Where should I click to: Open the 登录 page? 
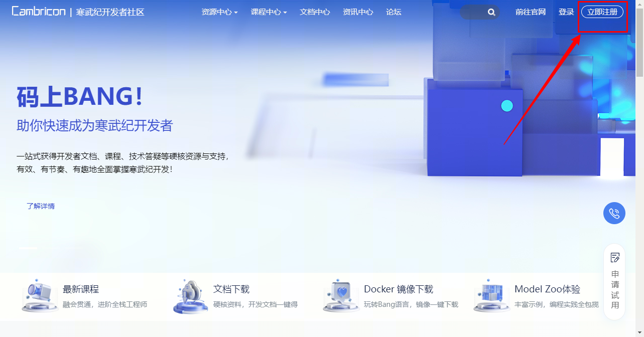566,12
